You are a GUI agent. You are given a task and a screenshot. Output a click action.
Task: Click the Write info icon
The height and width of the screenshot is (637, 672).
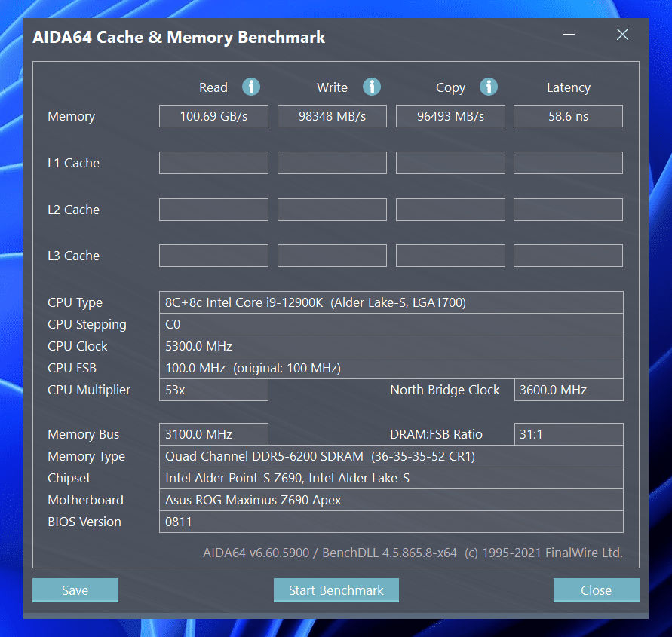pyautogui.click(x=372, y=87)
